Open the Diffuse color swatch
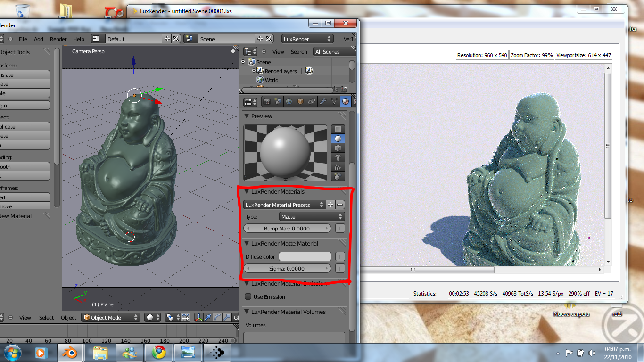 [305, 257]
